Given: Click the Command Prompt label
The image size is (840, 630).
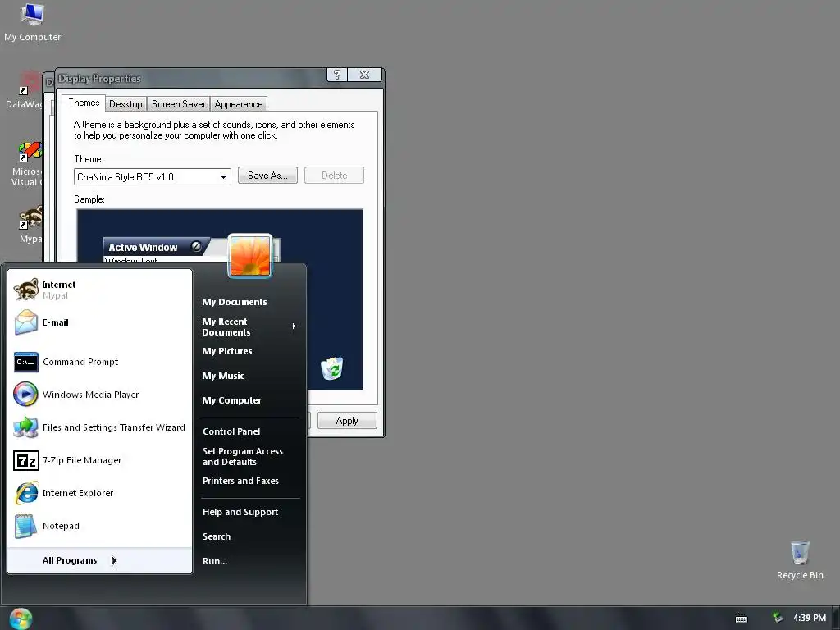Looking at the screenshot, I should [80, 362].
